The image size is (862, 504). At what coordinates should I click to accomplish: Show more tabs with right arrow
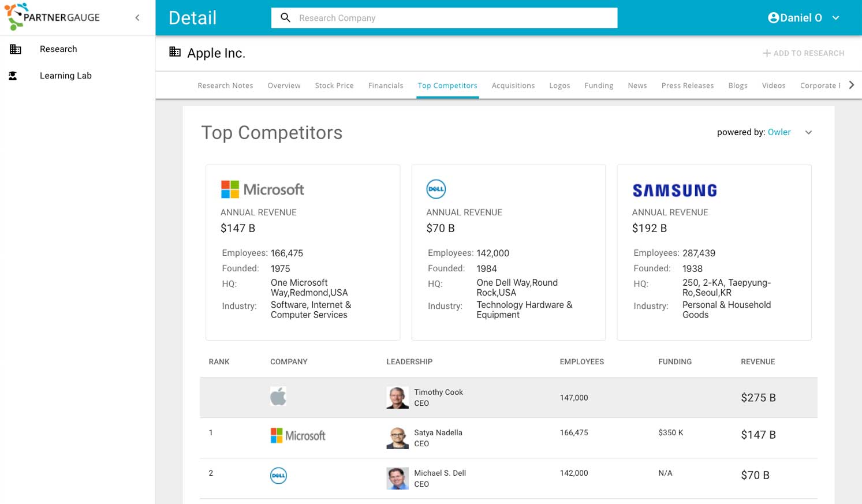click(x=852, y=85)
